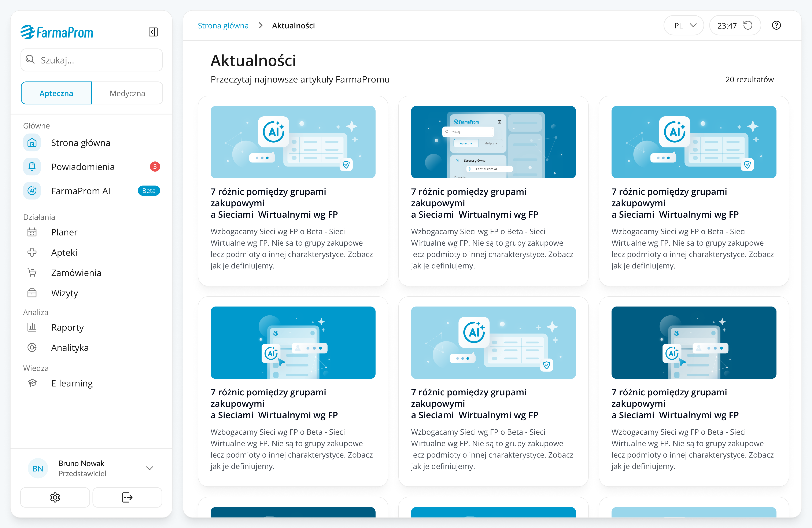Click the Beta badge next to FarmaProm AI

[x=149, y=191]
